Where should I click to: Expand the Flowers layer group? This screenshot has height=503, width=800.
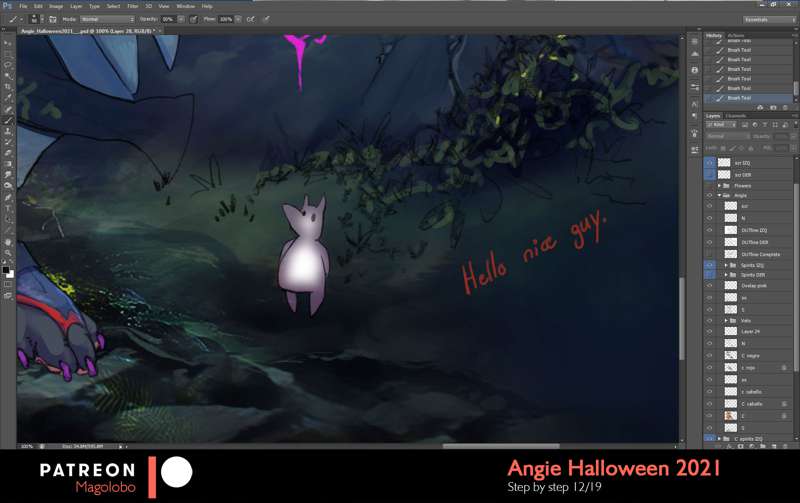pyautogui.click(x=721, y=185)
